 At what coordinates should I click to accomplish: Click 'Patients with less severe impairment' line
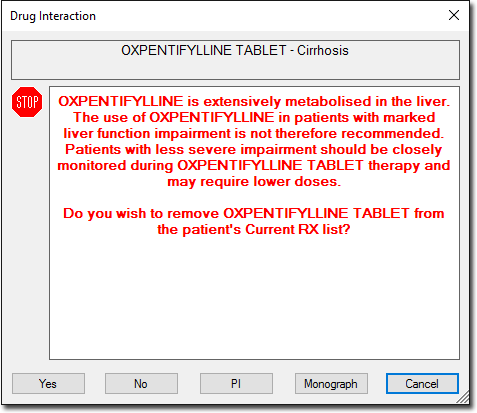[x=254, y=149]
